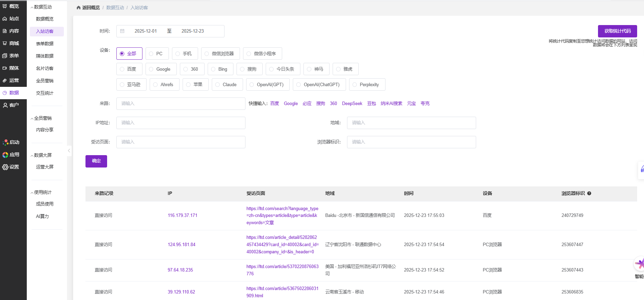644x300 pixels.
Task: Click the 获取统计代码 button
Action: [617, 31]
